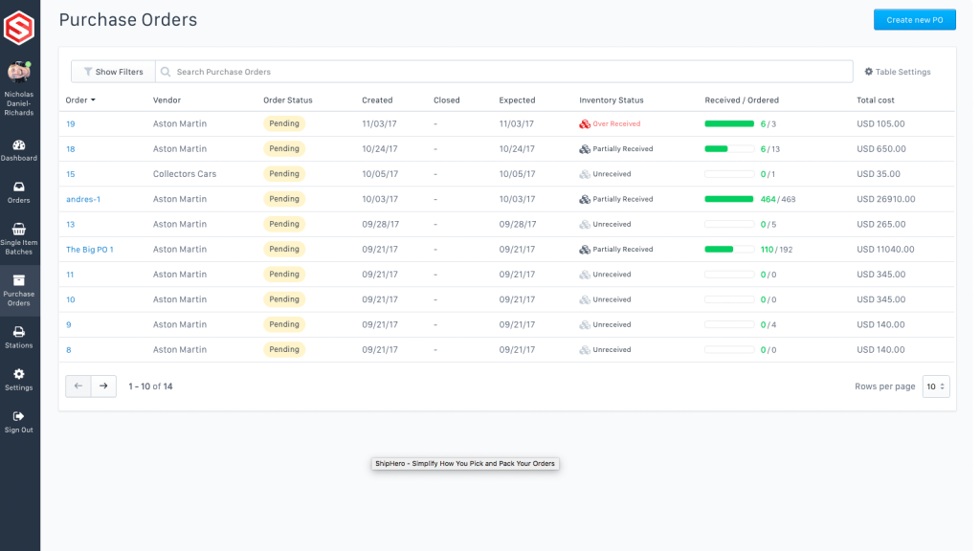Open Table Settings

point(898,72)
